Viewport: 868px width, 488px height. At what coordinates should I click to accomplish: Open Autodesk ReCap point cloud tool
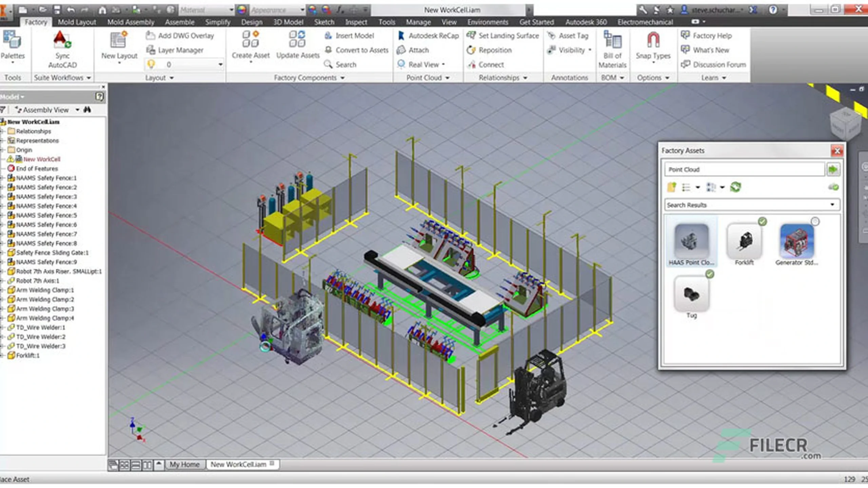[x=429, y=36]
